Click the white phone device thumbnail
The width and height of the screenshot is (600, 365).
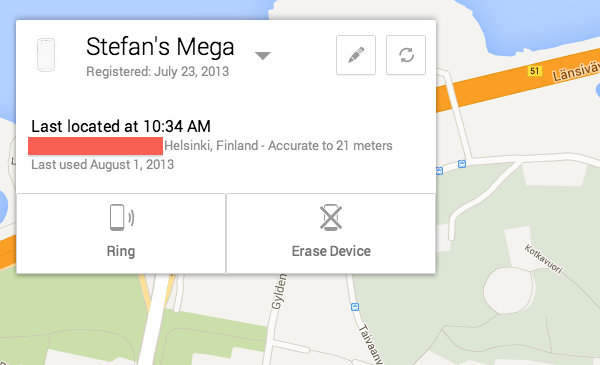pos(46,55)
